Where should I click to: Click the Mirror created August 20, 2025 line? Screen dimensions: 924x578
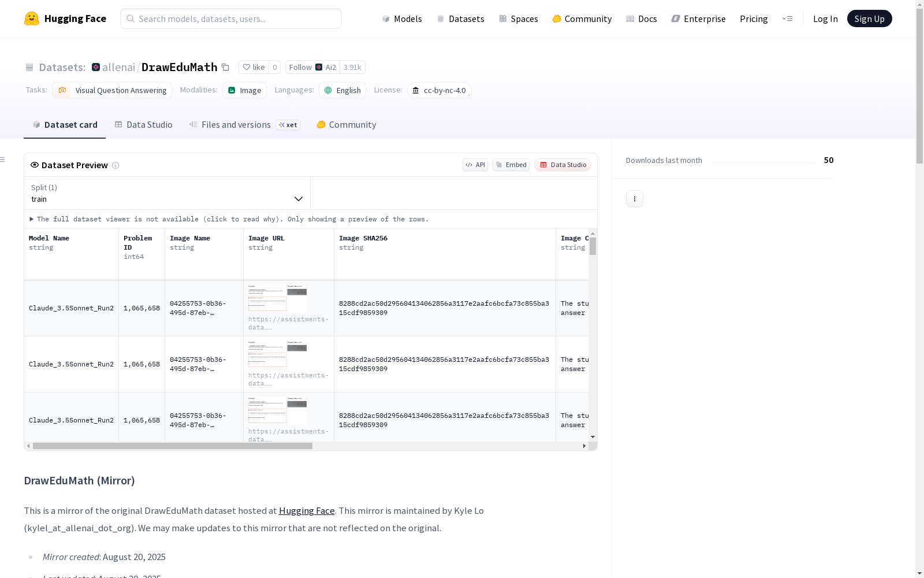104,557
